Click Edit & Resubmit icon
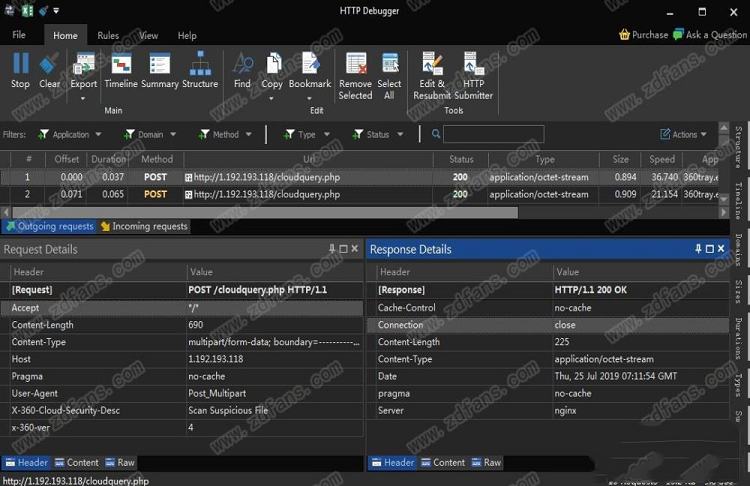Viewport: 750px width, 486px height. coord(432,66)
